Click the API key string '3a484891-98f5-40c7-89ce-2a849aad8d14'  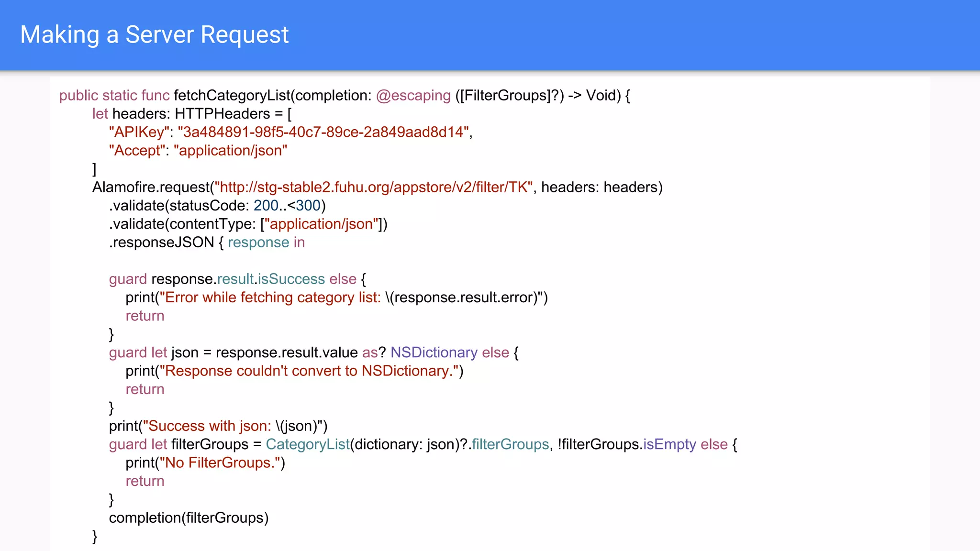[323, 132]
